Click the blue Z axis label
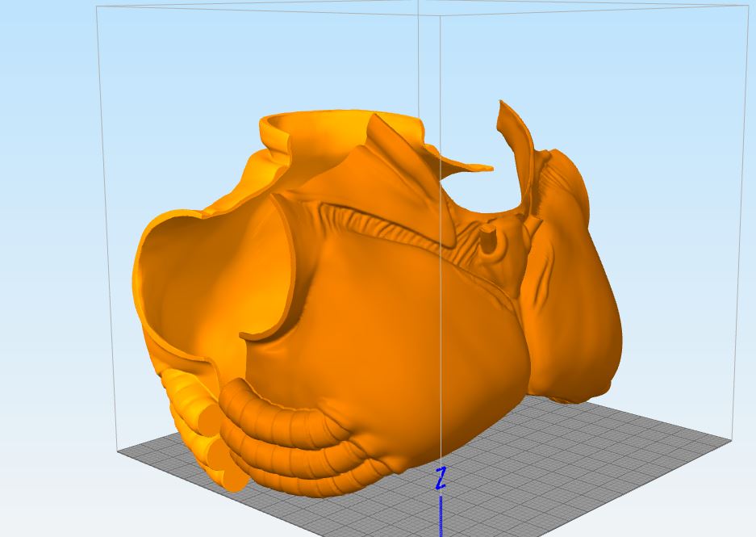Screen dimensions: 756x537 pyautogui.click(x=441, y=478)
